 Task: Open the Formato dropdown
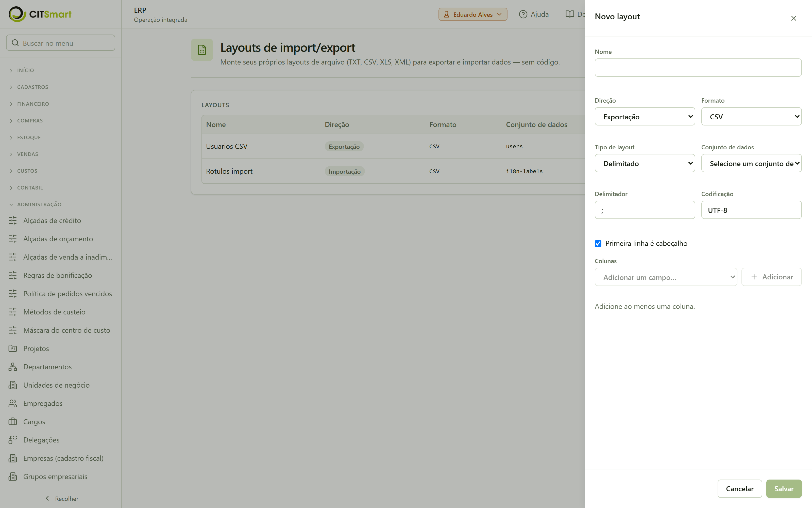point(751,117)
